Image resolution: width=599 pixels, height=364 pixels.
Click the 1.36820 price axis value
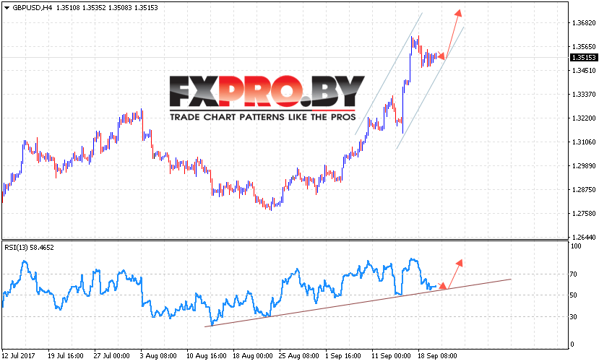pos(583,23)
